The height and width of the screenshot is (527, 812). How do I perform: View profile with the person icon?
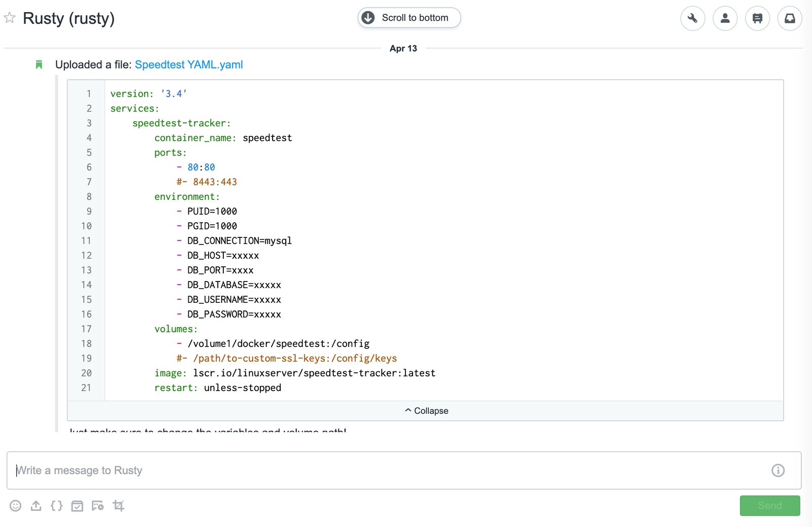point(725,18)
